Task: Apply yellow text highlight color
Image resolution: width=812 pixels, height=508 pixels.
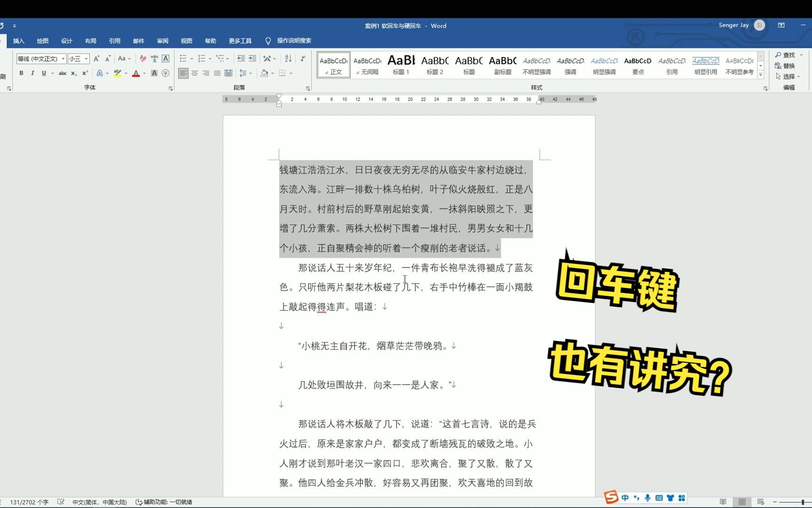Action: point(117,73)
